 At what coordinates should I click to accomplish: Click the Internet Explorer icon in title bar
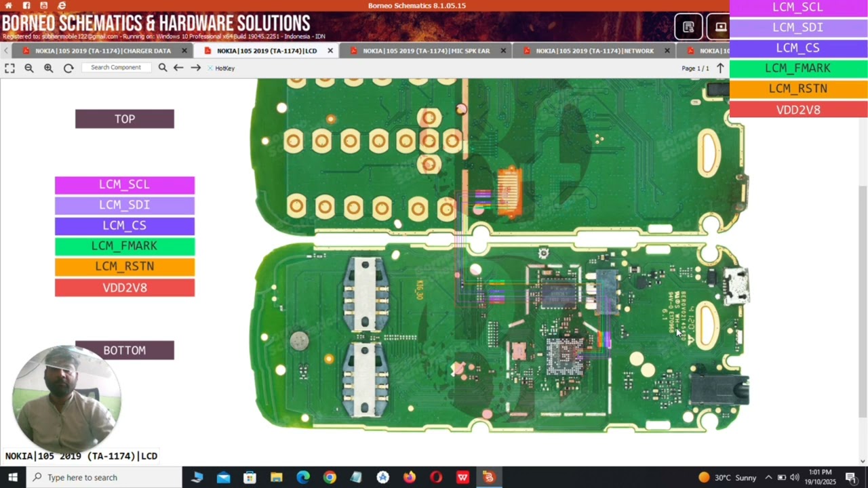click(62, 5)
